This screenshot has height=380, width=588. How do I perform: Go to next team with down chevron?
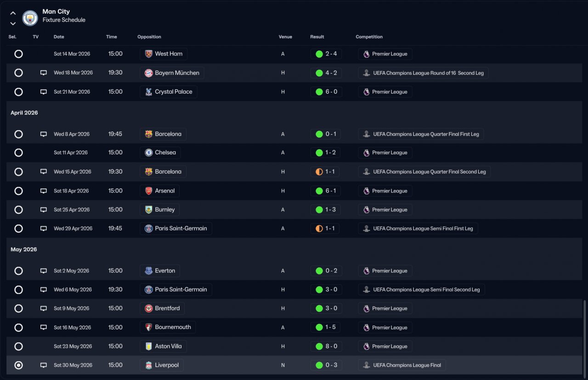[13, 23]
